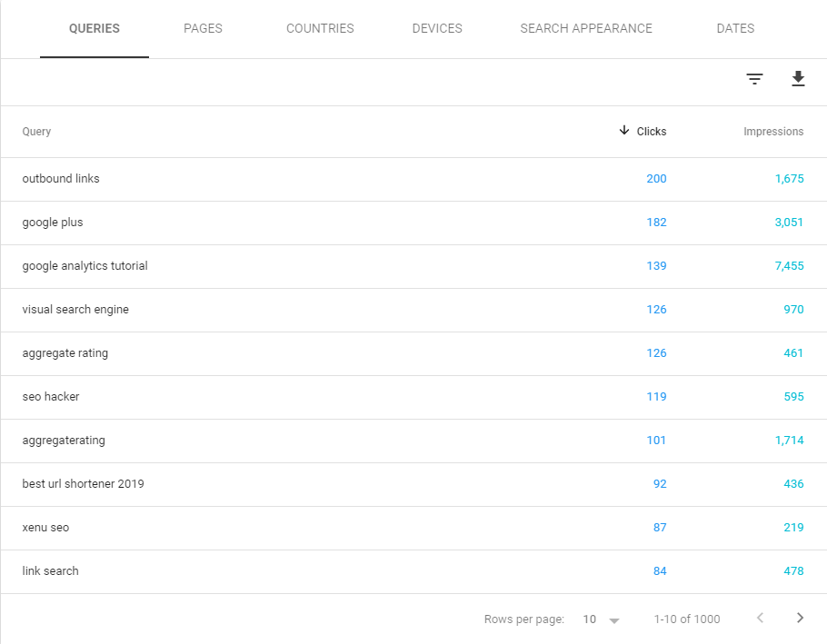Screen dimensions: 827x644
Task: Go to previous page of results
Action: pos(760,619)
